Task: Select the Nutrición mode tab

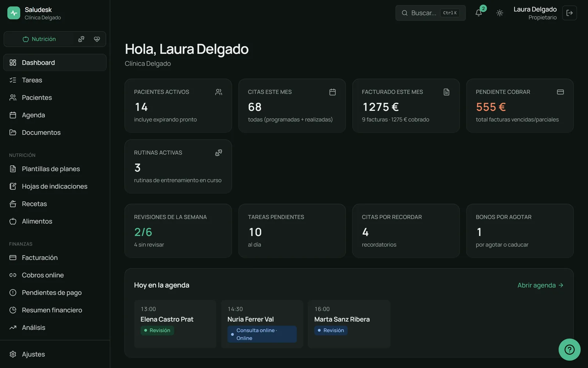Action: (39, 39)
